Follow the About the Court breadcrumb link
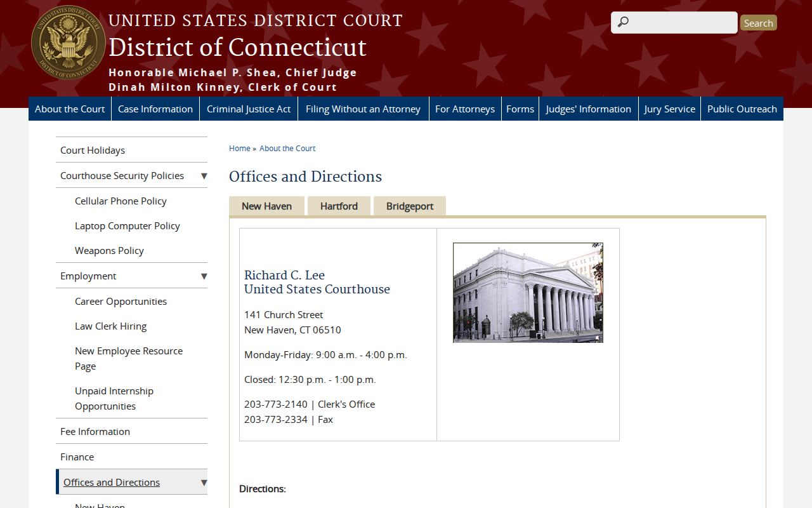Viewport: 812px width, 508px height. point(287,148)
